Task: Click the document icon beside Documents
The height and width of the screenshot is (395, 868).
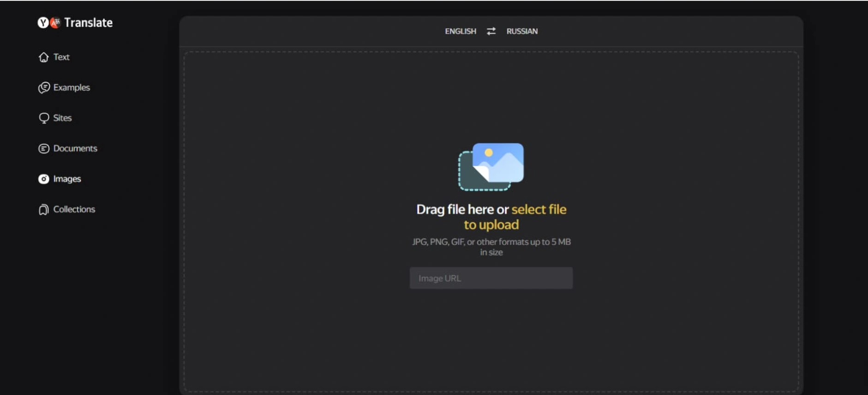Action: (x=44, y=148)
